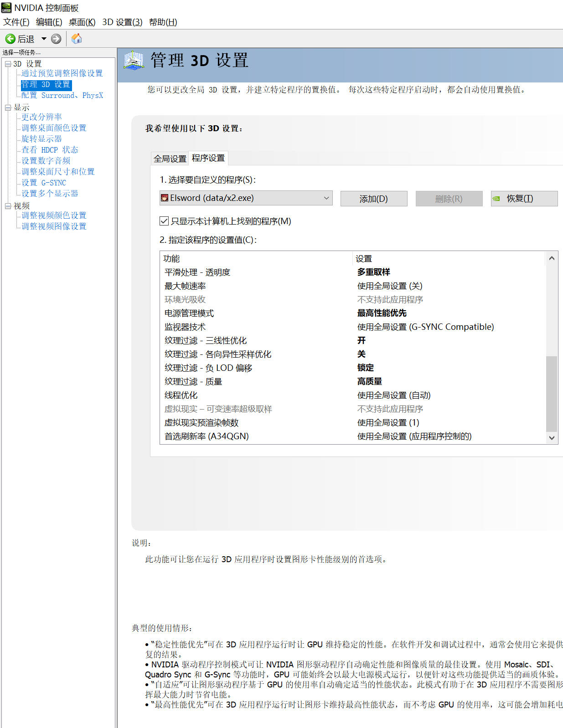Click the settings list scroll up arrow
Image resolution: width=563 pixels, height=728 pixels.
coord(552,258)
